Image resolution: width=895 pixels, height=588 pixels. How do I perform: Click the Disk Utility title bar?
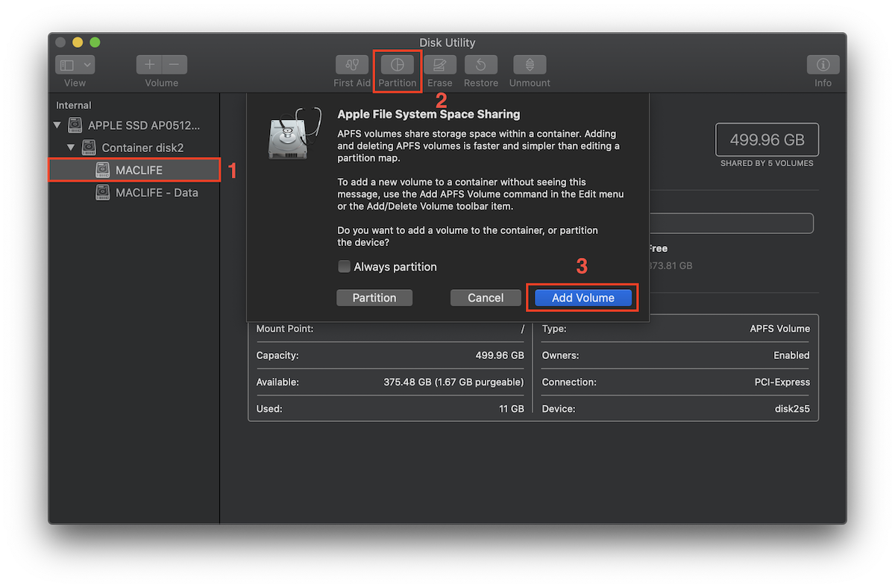tap(447, 42)
